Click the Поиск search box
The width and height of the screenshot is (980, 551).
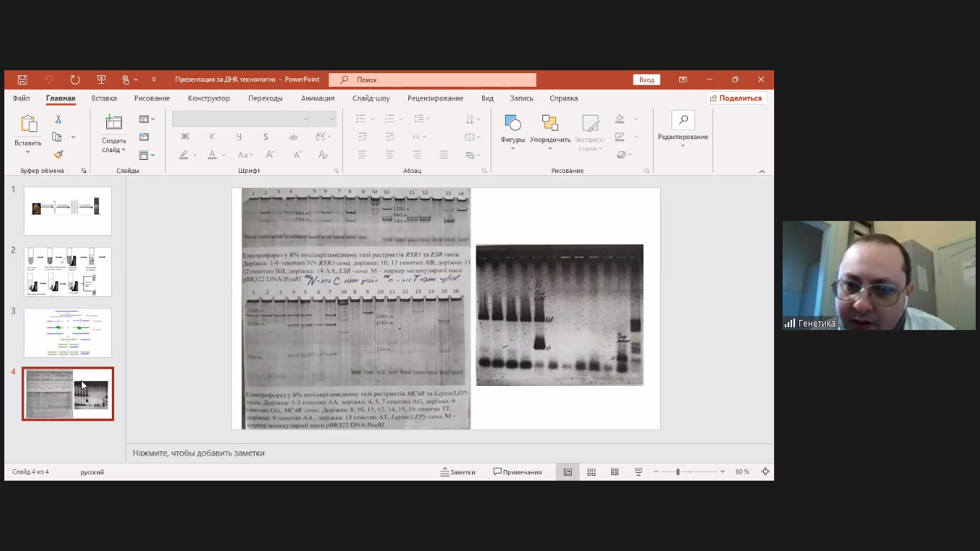(x=433, y=80)
